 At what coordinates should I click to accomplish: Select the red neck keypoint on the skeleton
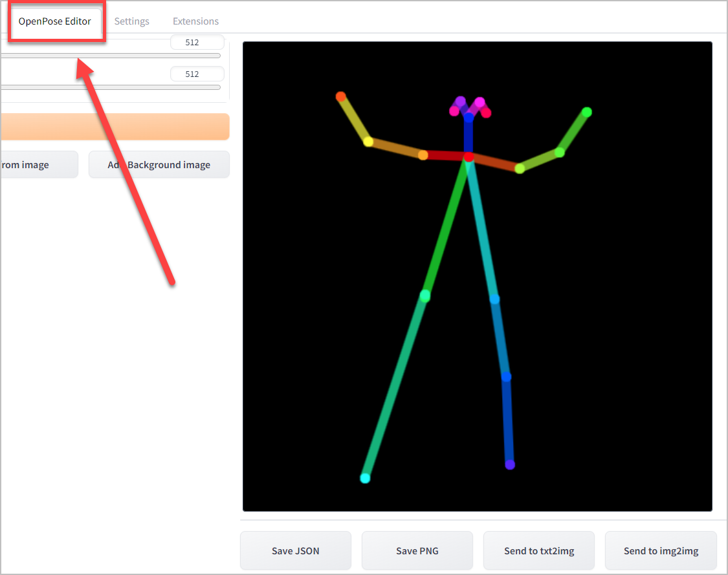click(x=468, y=155)
